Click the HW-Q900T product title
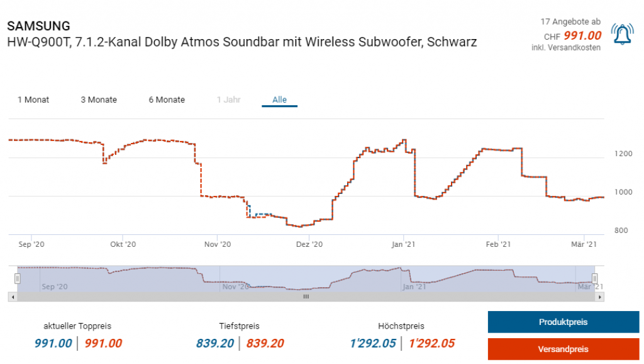The width and height of the screenshot is (644, 364). point(241,42)
